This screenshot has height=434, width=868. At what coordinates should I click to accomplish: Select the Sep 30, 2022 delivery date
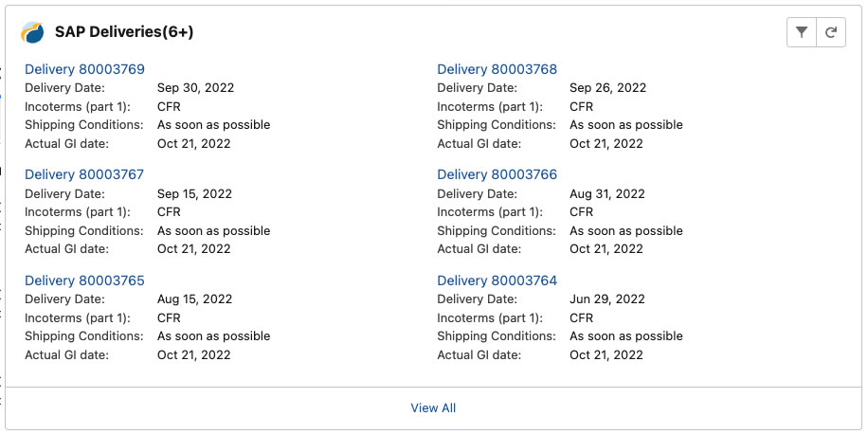click(195, 88)
